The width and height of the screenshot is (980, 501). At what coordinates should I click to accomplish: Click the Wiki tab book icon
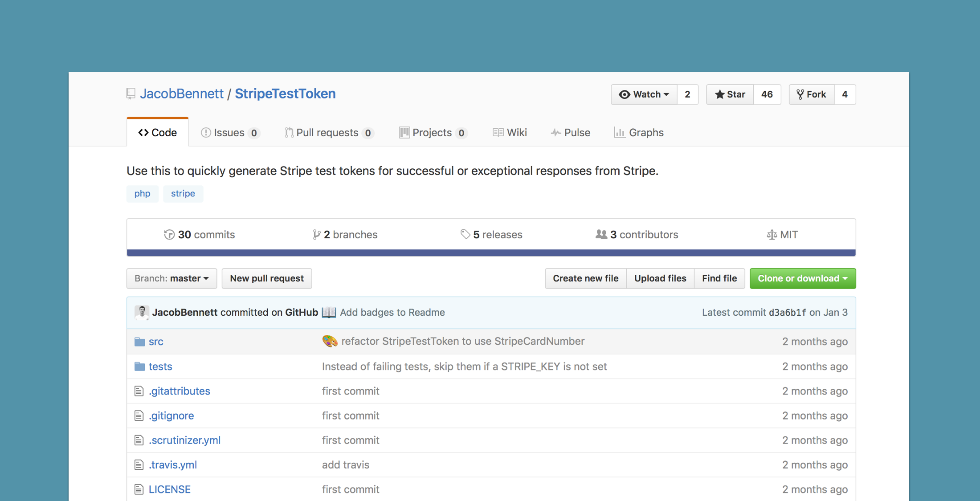coord(498,132)
